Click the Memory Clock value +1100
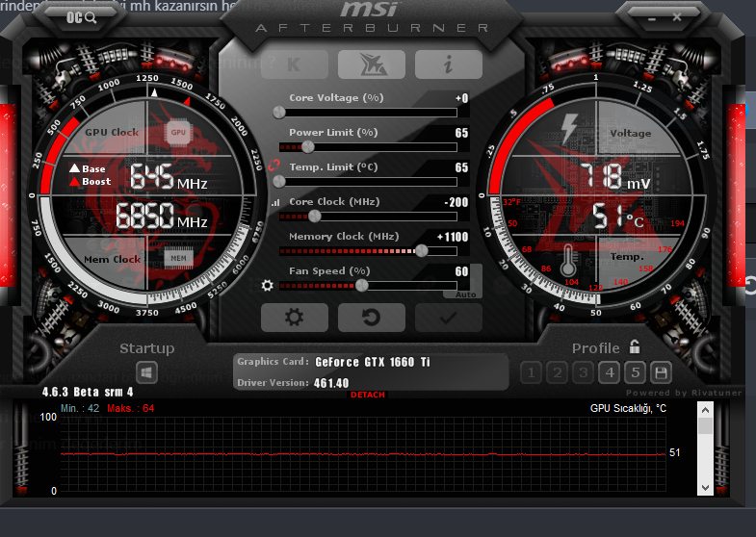756x537 pixels. click(x=453, y=237)
